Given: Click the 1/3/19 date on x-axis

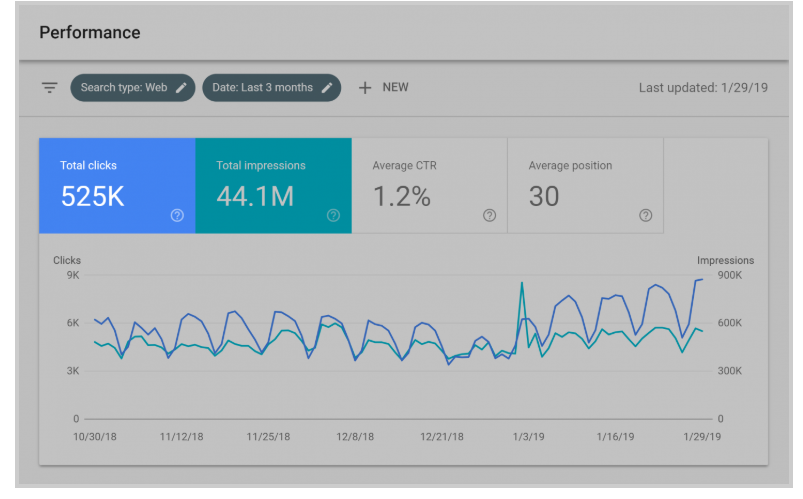Looking at the screenshot, I should tap(529, 436).
